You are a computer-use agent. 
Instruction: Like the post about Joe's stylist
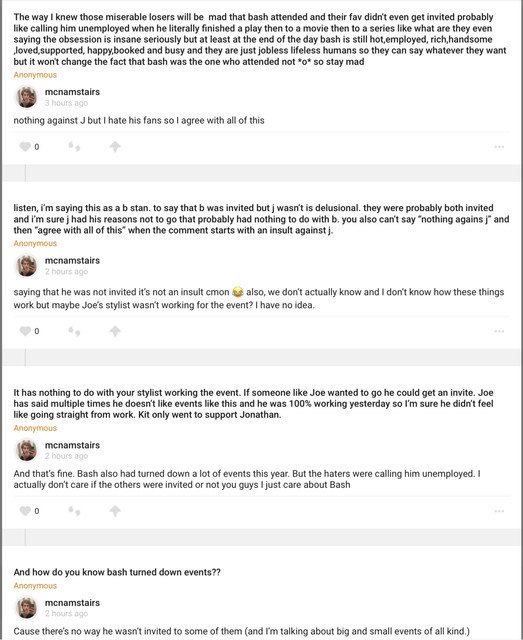(25, 331)
